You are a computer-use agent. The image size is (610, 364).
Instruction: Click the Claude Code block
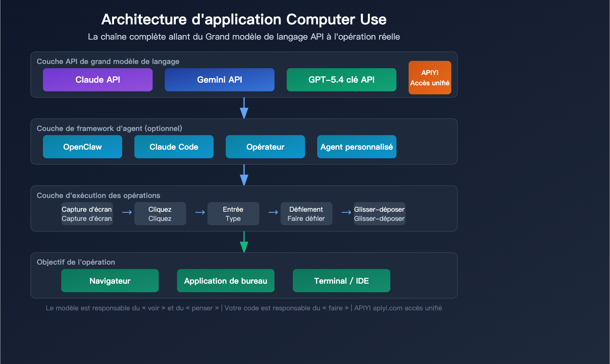click(174, 147)
